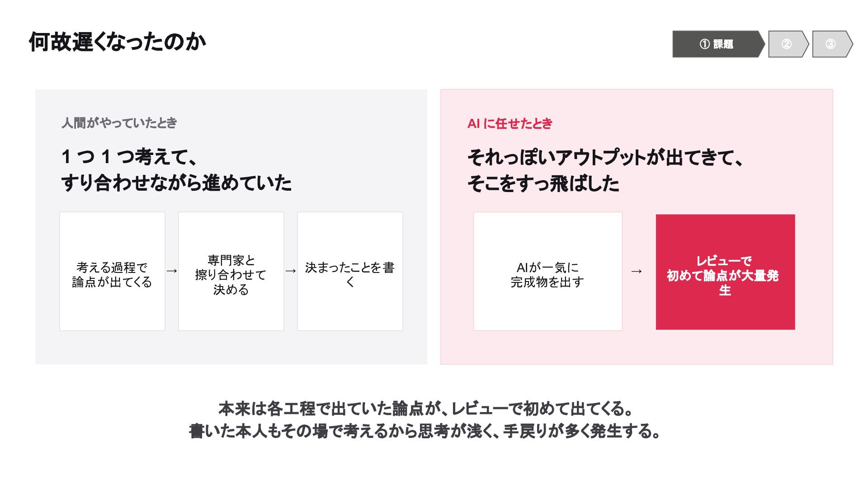Select the ③ step chevron
The height and width of the screenshot is (488, 868).
(x=832, y=44)
